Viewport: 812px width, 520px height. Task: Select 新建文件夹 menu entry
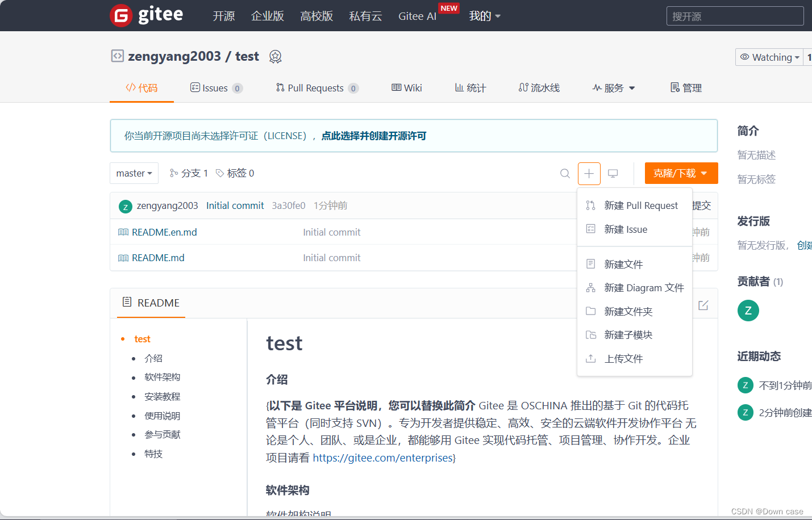(x=635, y=311)
